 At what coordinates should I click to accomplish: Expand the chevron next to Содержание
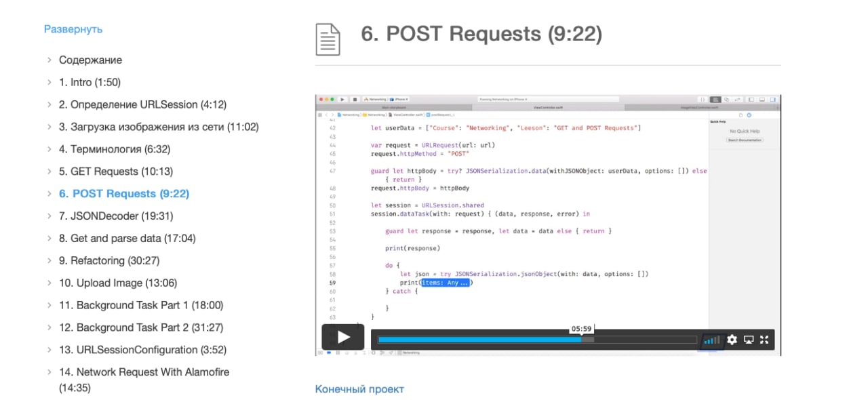50,60
